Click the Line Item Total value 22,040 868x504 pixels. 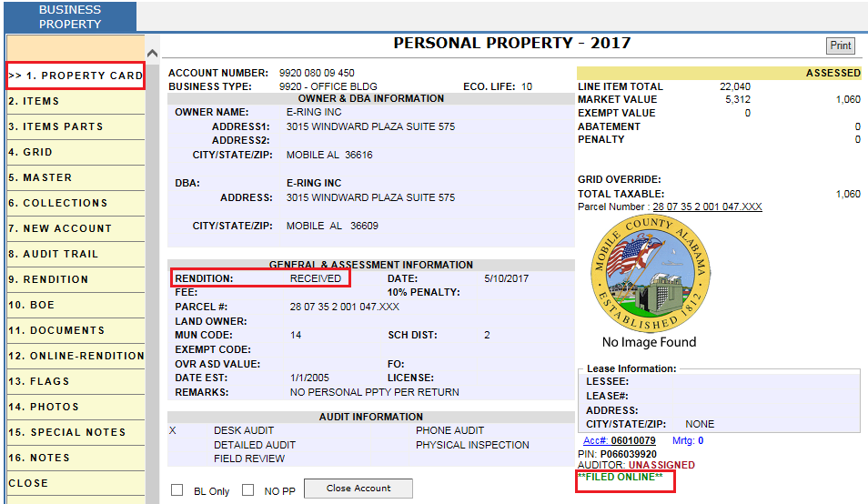[x=734, y=86]
